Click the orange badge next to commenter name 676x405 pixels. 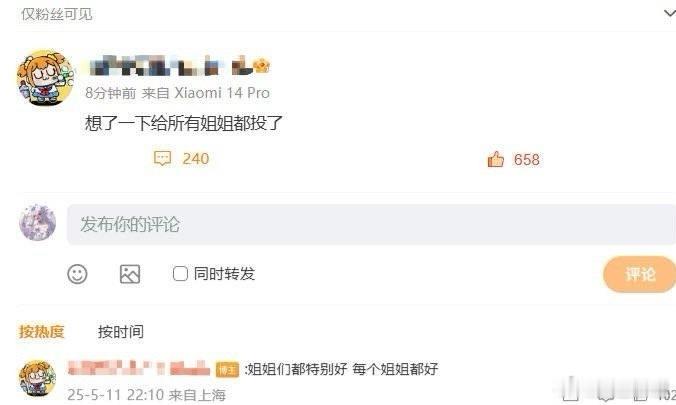(x=227, y=370)
